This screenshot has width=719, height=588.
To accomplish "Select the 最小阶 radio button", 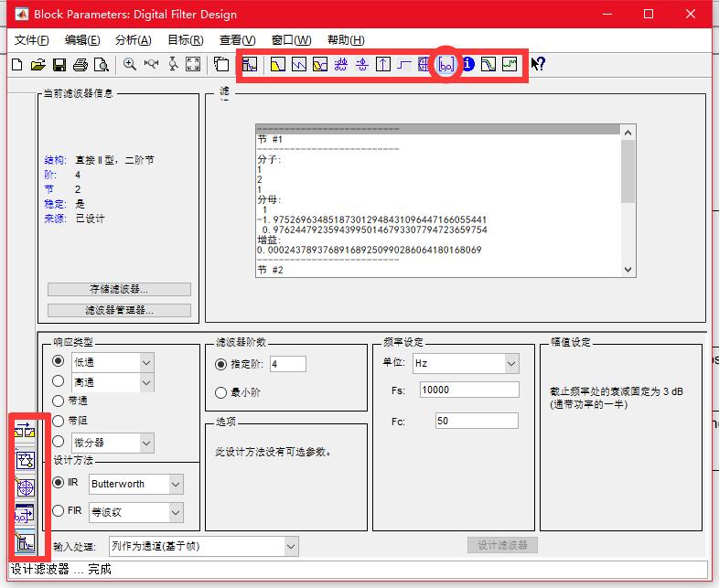I will click(x=220, y=393).
